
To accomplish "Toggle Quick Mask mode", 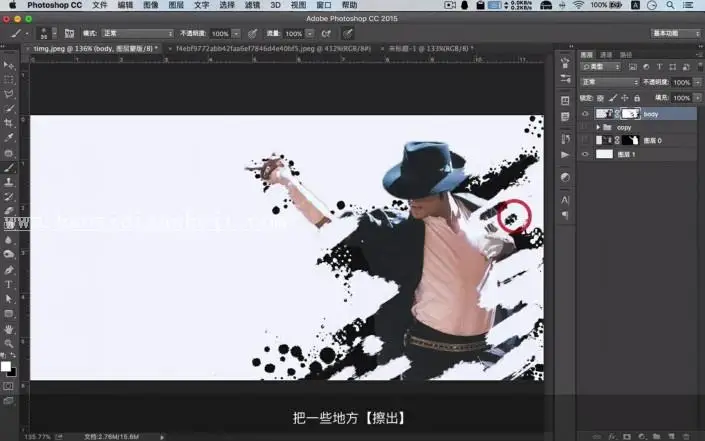I will (9, 386).
